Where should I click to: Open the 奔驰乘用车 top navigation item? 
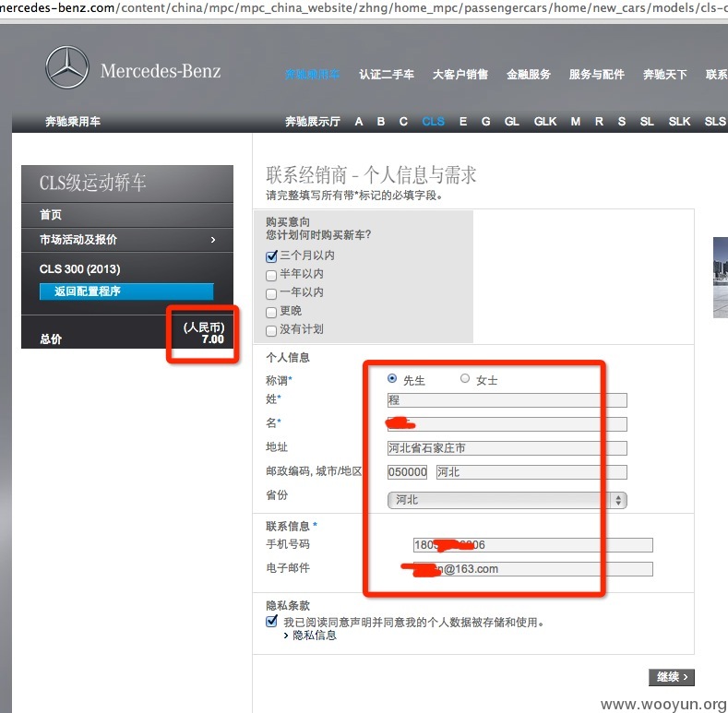point(312,75)
